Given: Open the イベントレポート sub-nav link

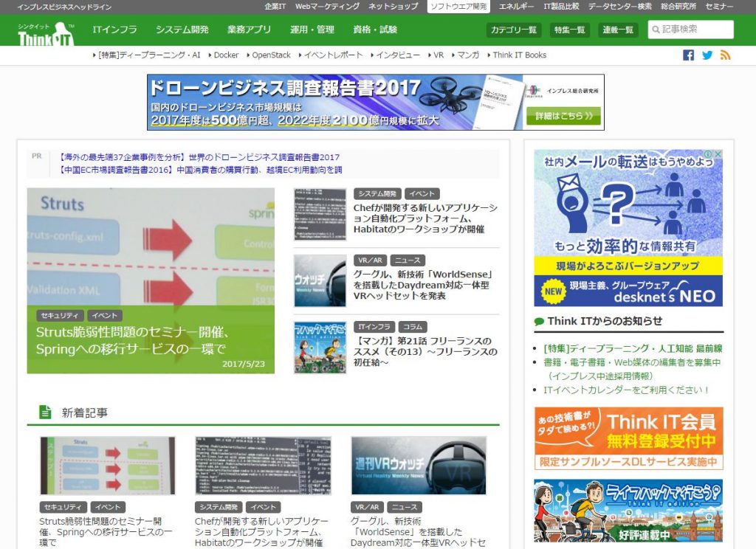Looking at the screenshot, I should (333, 55).
